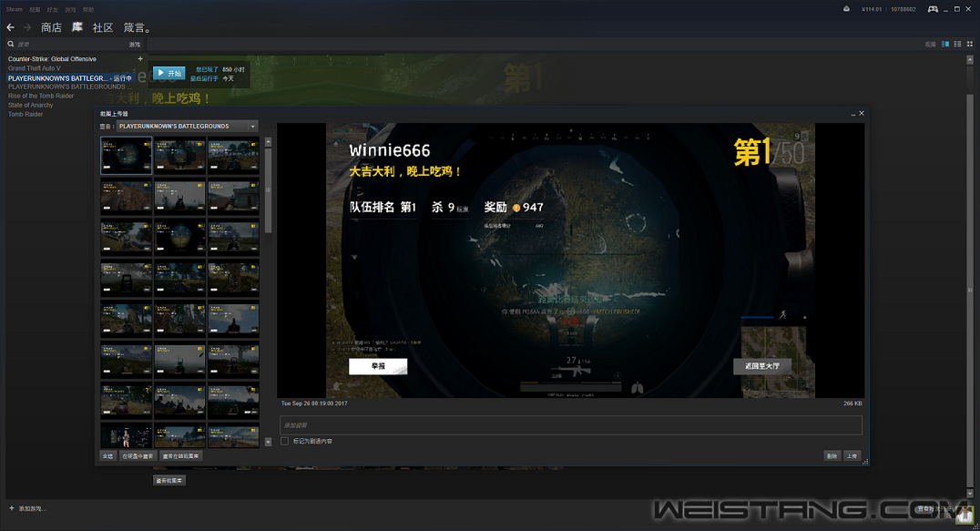Image resolution: width=980 pixels, height=531 pixels.
Task: Select the running PLAYERUNKNOWN'S BATTLEGROUNDS entry
Action: (x=70, y=78)
